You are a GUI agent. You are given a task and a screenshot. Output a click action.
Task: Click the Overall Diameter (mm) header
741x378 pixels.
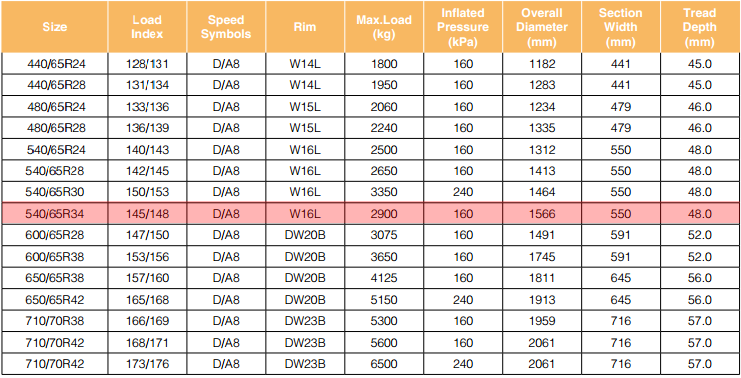(542, 26)
